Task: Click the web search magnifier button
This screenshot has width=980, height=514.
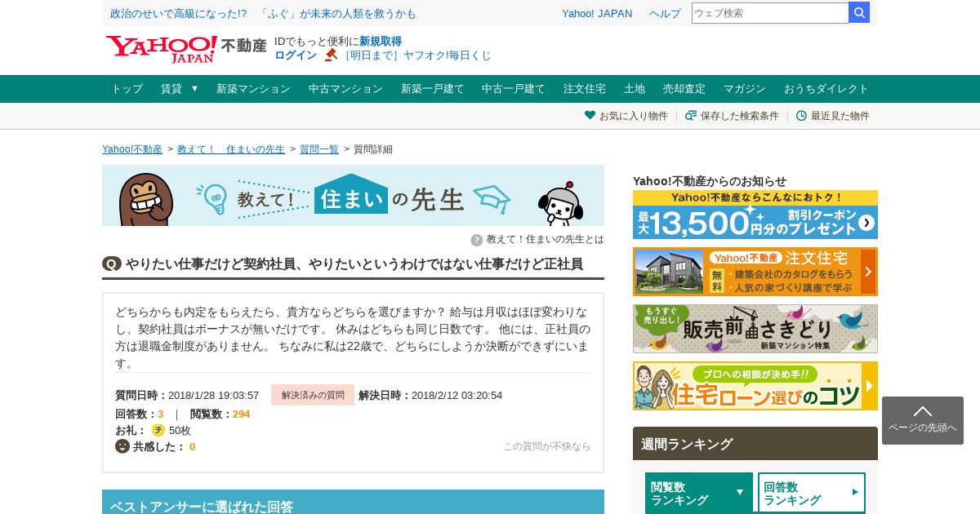Action: pyautogui.click(x=859, y=12)
